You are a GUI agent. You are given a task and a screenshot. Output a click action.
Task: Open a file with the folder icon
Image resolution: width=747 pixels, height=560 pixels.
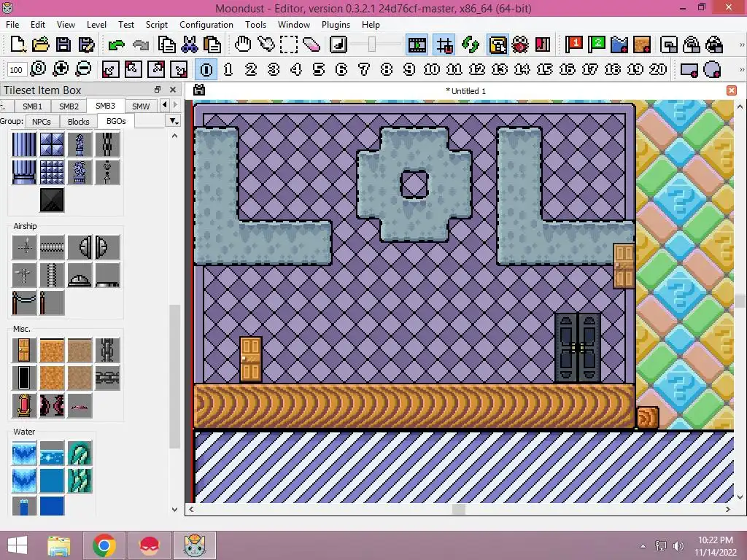[x=41, y=44]
